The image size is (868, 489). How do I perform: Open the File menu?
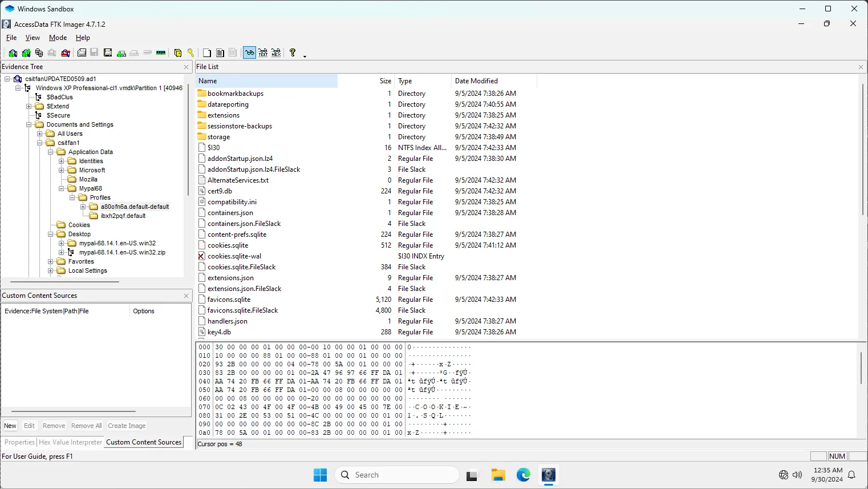click(x=11, y=38)
